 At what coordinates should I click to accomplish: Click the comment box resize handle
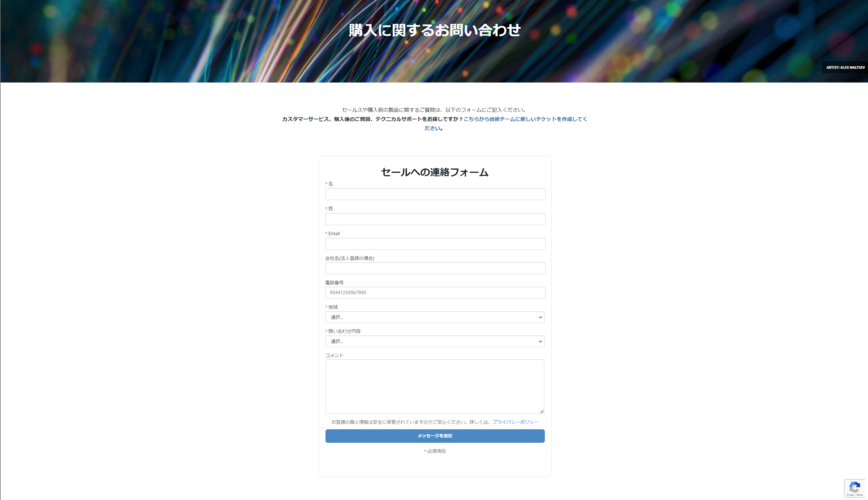coord(541,411)
